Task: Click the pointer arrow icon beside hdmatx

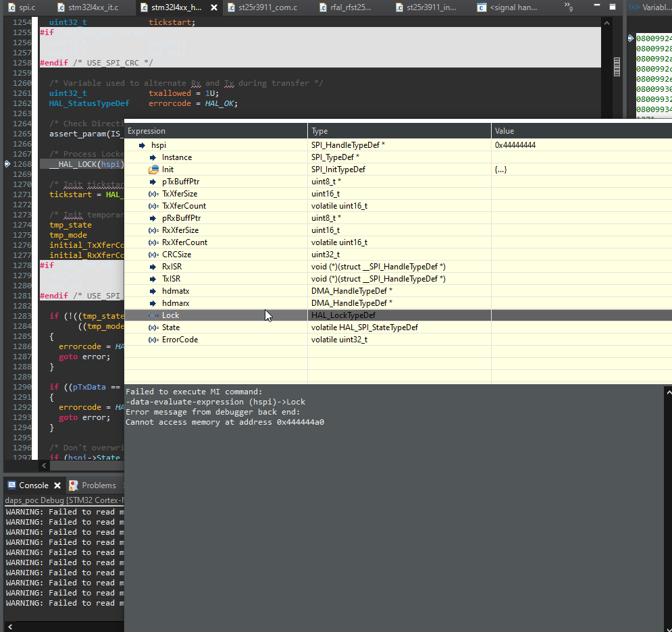Action: tap(153, 291)
